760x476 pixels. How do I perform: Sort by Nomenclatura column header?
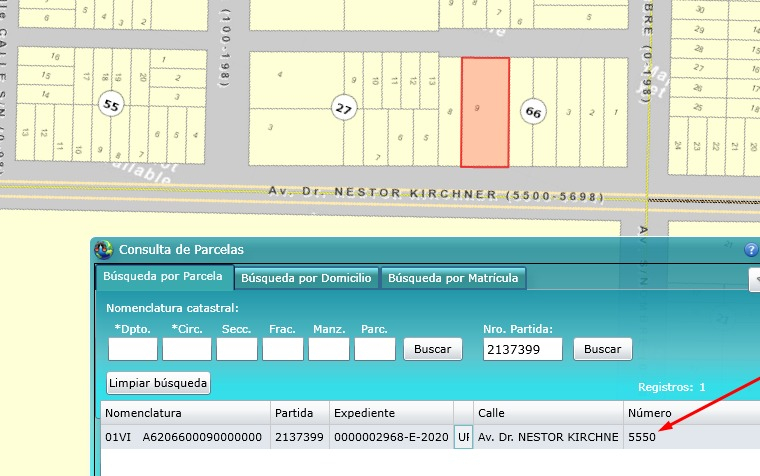[x=185, y=413]
